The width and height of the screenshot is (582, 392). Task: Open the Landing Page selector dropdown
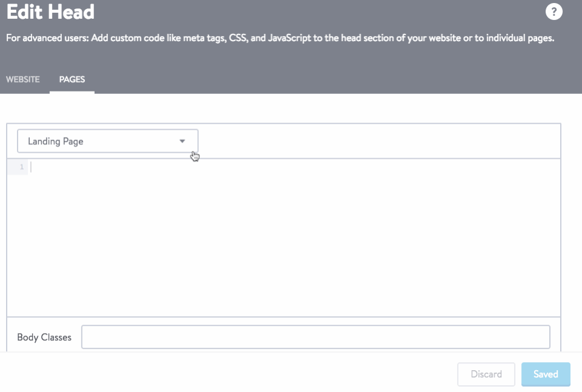click(108, 141)
